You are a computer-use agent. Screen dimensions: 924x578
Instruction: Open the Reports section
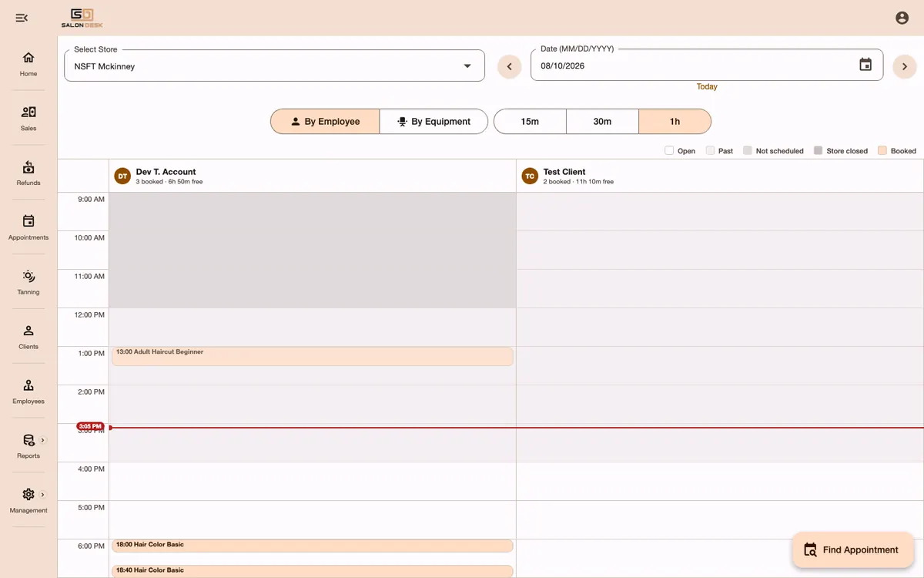(x=28, y=446)
